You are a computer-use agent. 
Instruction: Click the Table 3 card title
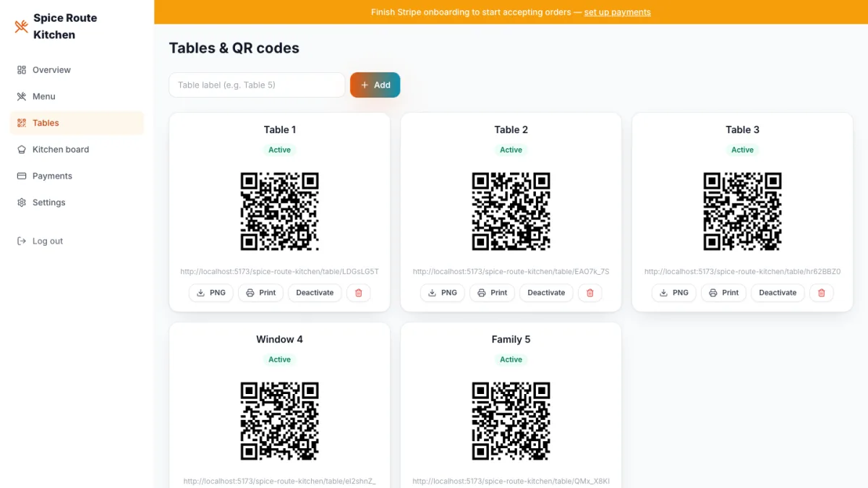[x=743, y=130]
